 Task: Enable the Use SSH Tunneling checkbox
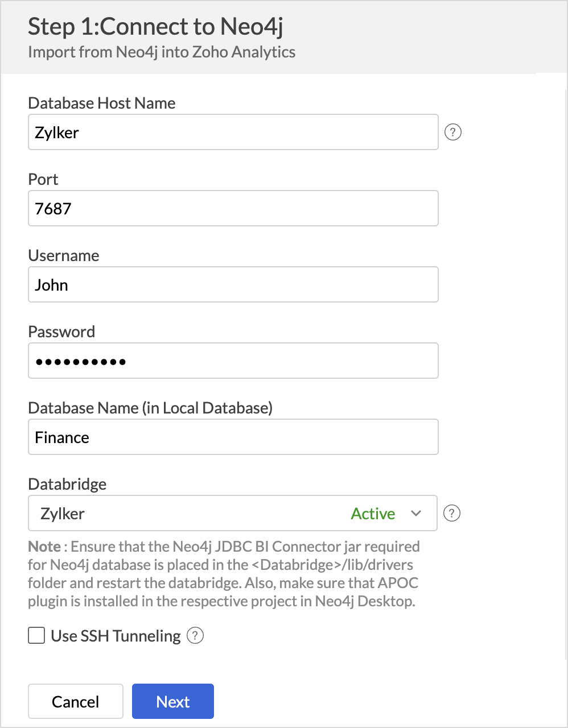tap(36, 635)
